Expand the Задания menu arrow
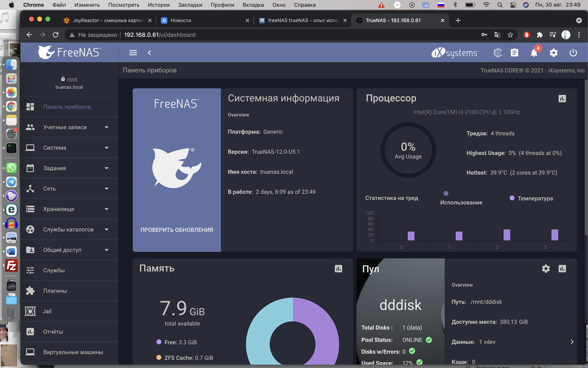The image size is (588, 368). [106, 168]
